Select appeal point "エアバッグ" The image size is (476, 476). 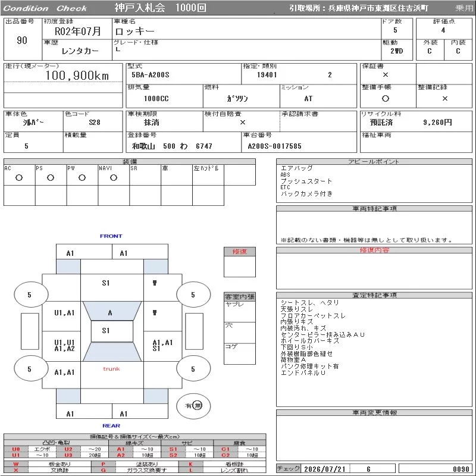coord(296,168)
